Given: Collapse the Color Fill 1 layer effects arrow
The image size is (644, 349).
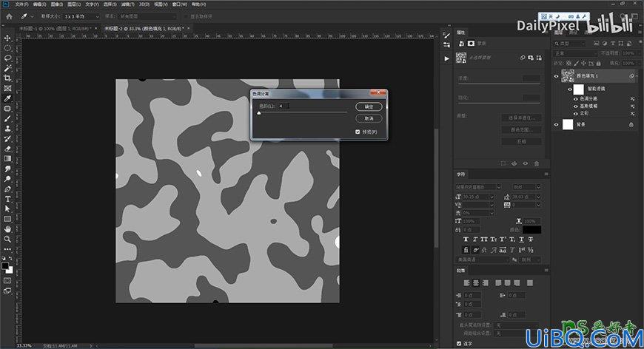Looking at the screenshot, I should [x=637, y=76].
